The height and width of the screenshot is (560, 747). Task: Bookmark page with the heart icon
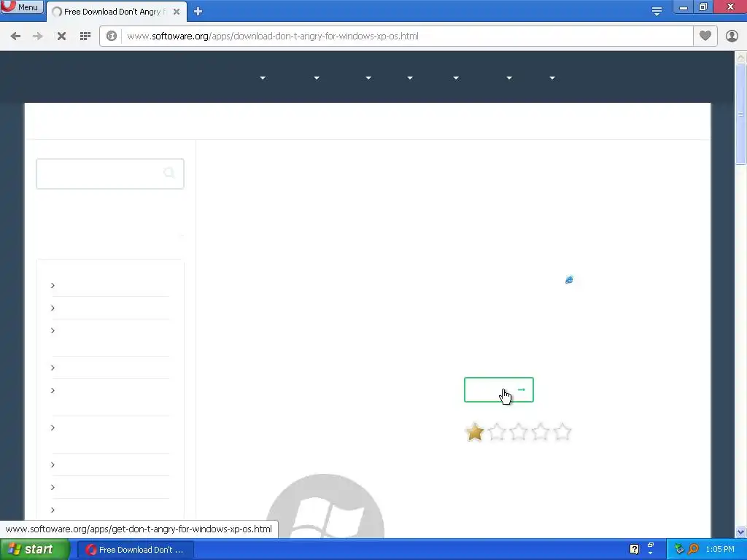click(705, 36)
